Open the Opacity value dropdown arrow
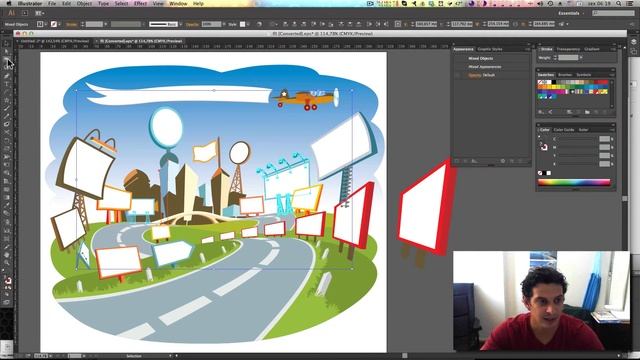The width and height of the screenshot is (640, 360). (x=224, y=24)
